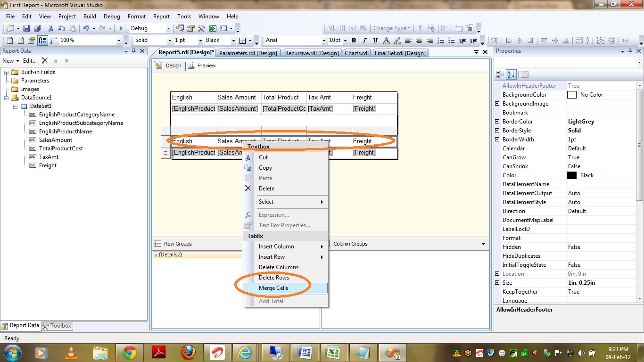Image resolution: width=644 pixels, height=362 pixels.
Task: Switch to the Parameters.rdl [Design] tab
Action: pyautogui.click(x=248, y=53)
